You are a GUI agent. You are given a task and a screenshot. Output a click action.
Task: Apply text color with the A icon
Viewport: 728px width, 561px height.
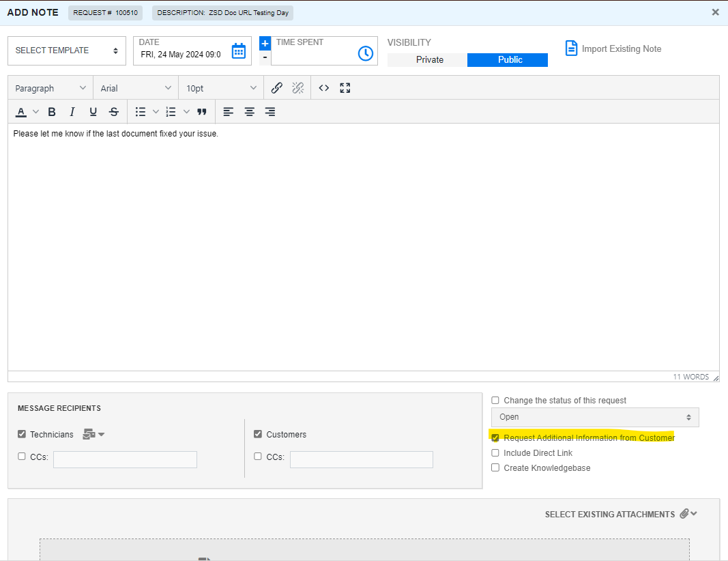(21, 112)
